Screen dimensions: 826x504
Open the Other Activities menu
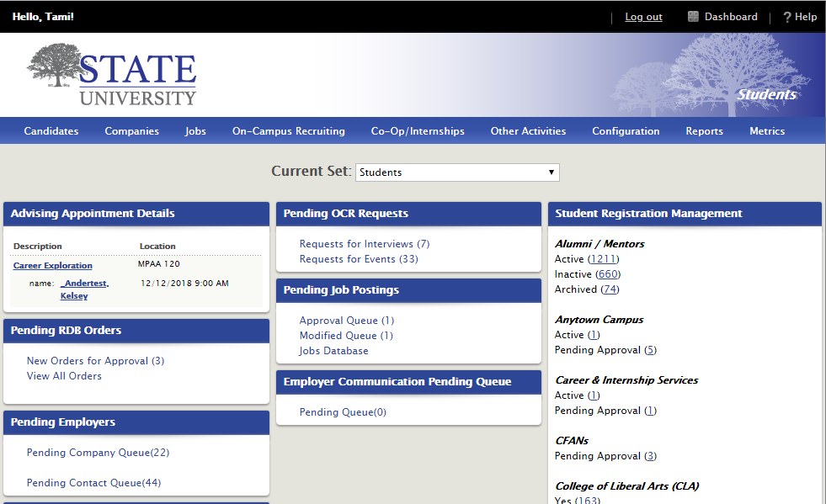point(529,131)
